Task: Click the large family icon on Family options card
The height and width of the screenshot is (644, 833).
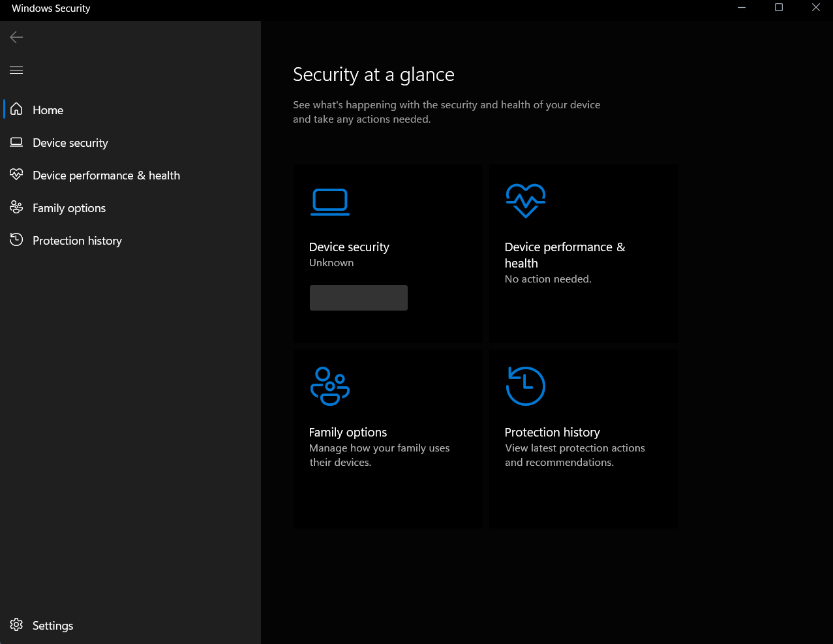Action: pos(330,386)
